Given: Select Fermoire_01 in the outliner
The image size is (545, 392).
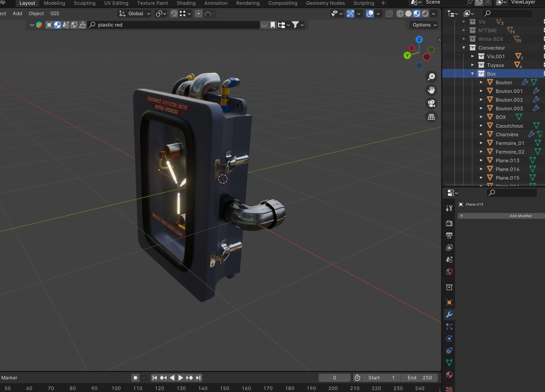Looking at the screenshot, I should tap(510, 143).
